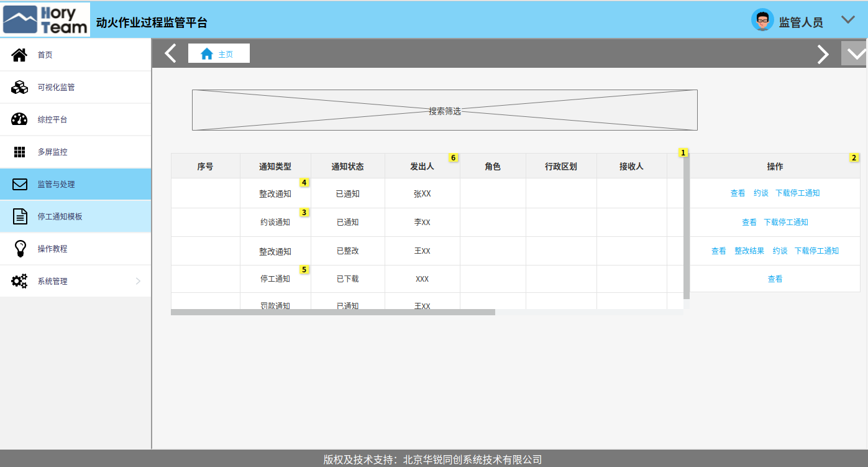The width and height of the screenshot is (868, 467).
Task: Open the dropdown arrow beside 监管人员
Action: [848, 19]
